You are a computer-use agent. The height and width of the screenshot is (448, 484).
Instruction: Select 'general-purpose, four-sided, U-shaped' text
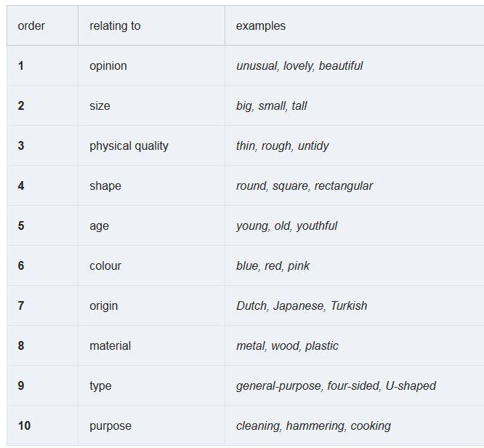(x=336, y=386)
